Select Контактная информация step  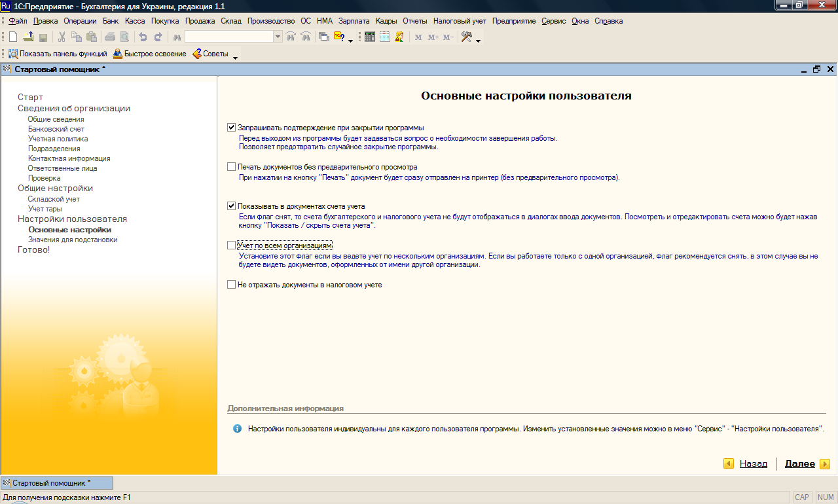point(69,158)
